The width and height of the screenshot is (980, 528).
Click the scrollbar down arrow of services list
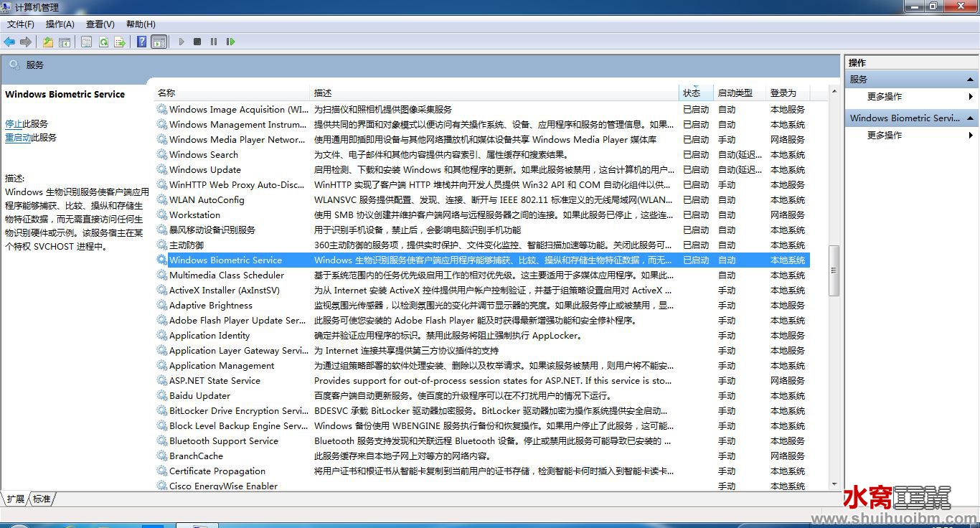pos(834,484)
